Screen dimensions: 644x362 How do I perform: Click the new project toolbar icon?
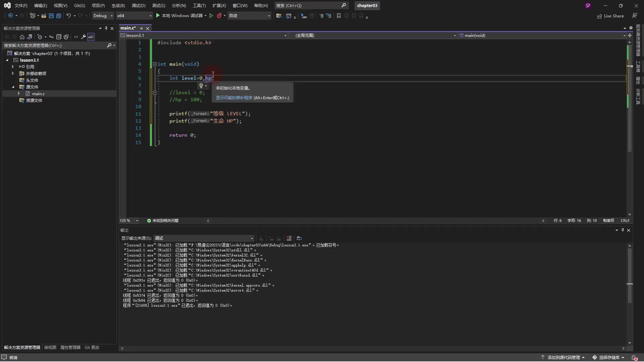33,16
